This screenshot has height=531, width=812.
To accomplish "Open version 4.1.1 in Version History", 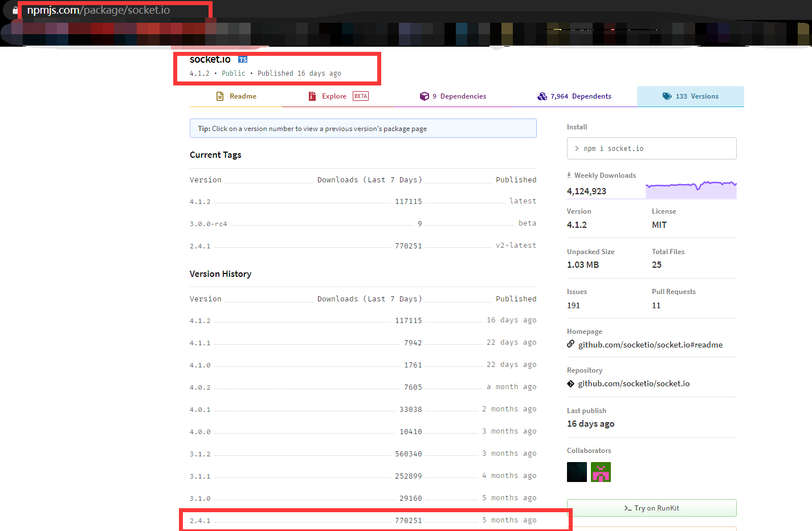I will pos(200,343).
